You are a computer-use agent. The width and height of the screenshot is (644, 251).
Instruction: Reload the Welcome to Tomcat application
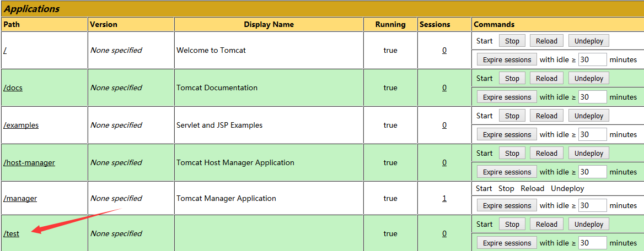[x=546, y=41]
